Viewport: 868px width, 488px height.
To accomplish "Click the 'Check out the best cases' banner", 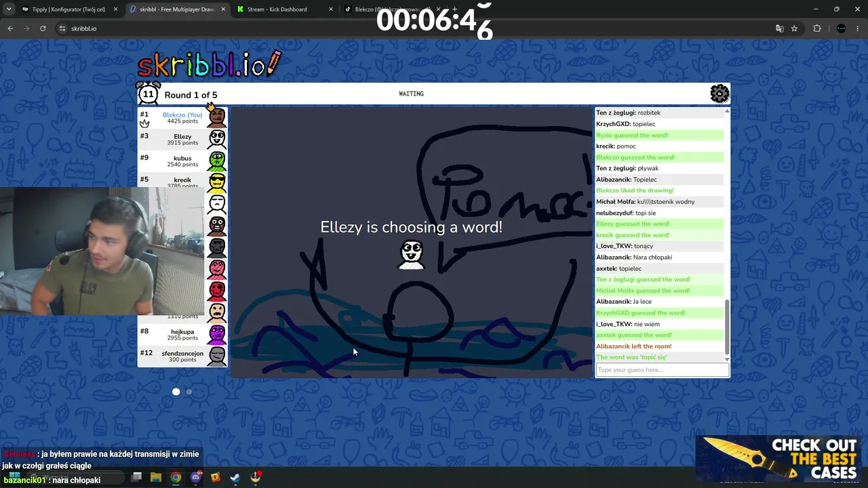I will pos(780,458).
